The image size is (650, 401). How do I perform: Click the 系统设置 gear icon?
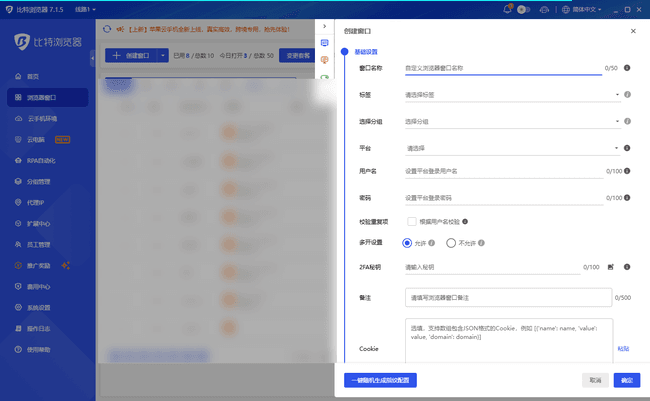[18, 307]
